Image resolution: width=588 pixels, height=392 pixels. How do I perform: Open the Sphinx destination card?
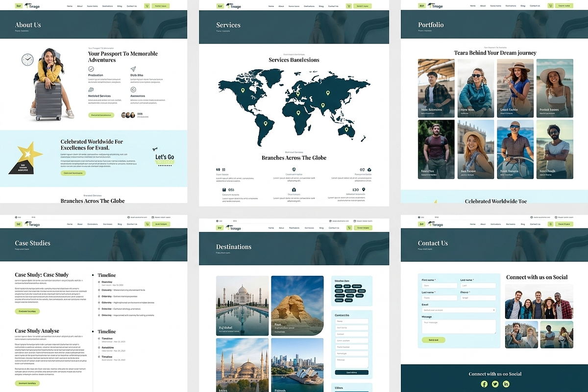(x=297, y=305)
